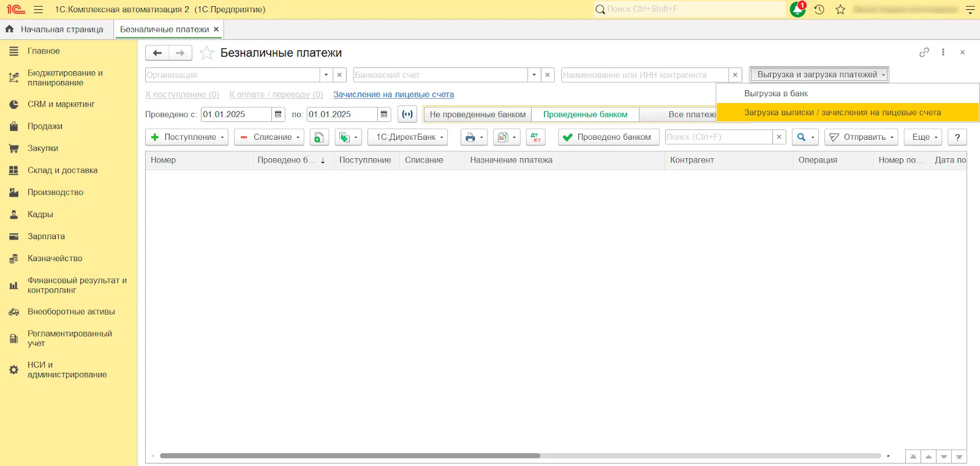Add Безналичные платежи to favorites star
This screenshot has height=466, width=980.
coord(207,53)
